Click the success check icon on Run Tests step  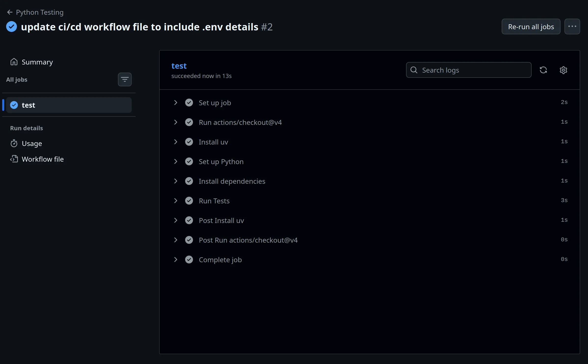tap(189, 201)
